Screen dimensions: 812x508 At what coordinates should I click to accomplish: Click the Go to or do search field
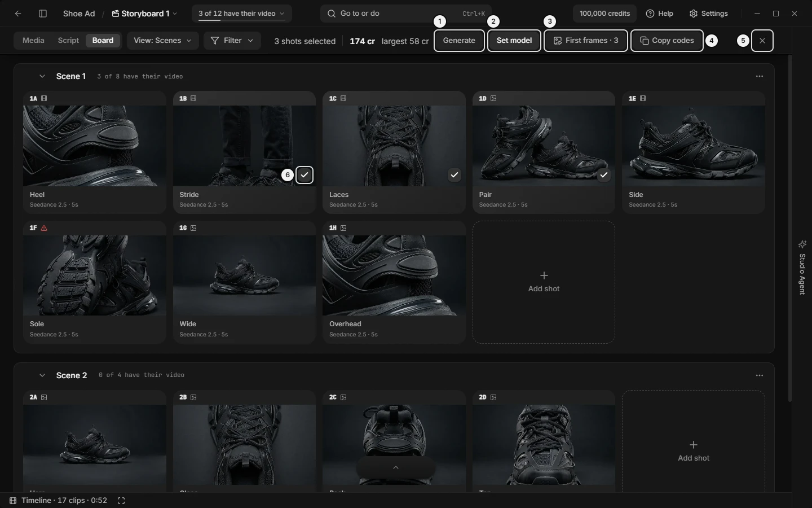pos(405,14)
